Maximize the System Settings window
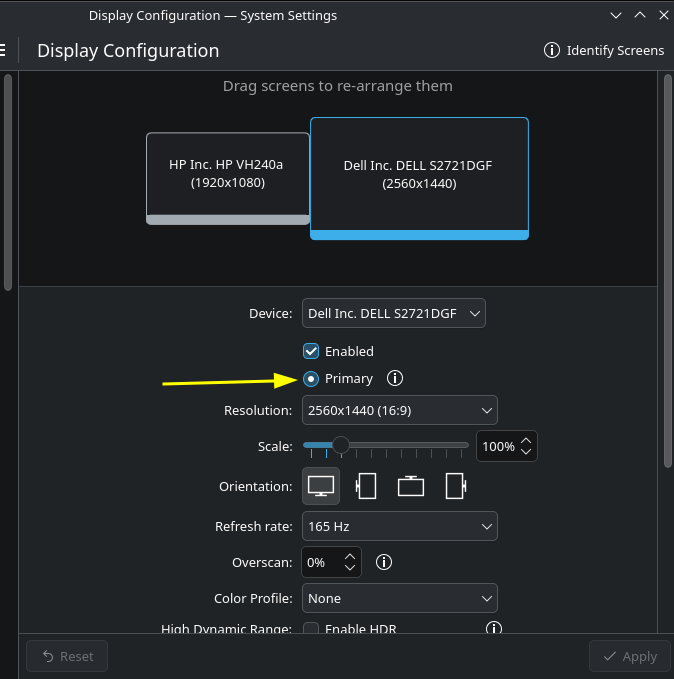The width and height of the screenshot is (674, 679). [x=640, y=16]
